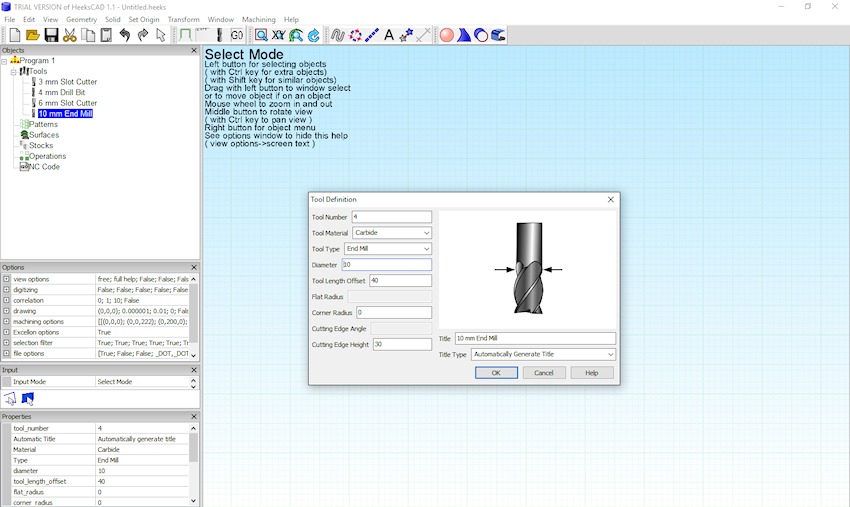Click the Diameter input field
Image resolution: width=850 pixels, height=507 pixels.
[386, 265]
